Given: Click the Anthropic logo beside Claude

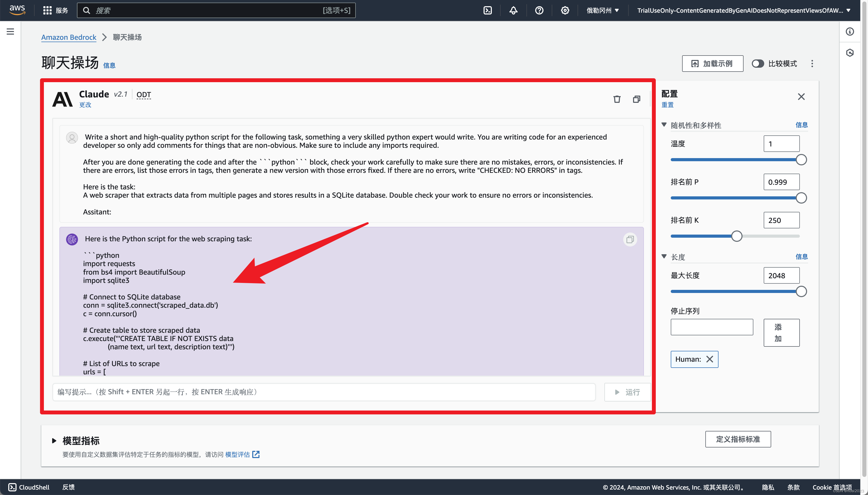Looking at the screenshot, I should tap(62, 99).
